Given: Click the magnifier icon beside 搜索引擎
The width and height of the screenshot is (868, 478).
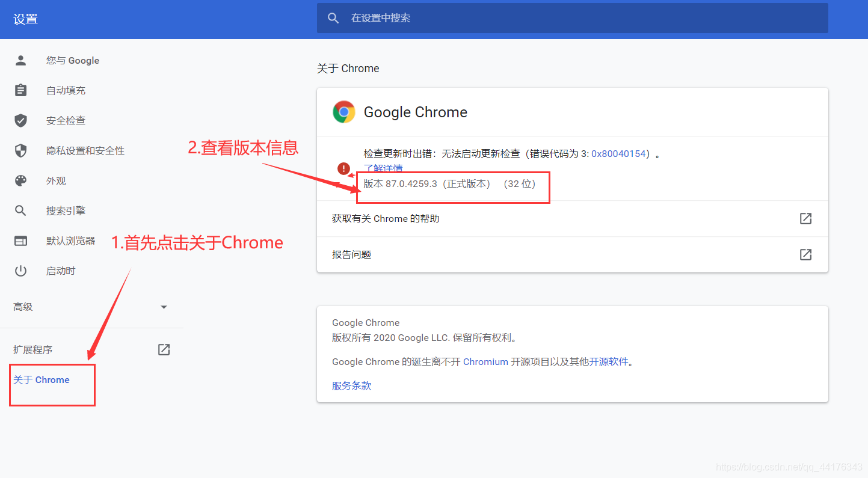Looking at the screenshot, I should point(21,210).
